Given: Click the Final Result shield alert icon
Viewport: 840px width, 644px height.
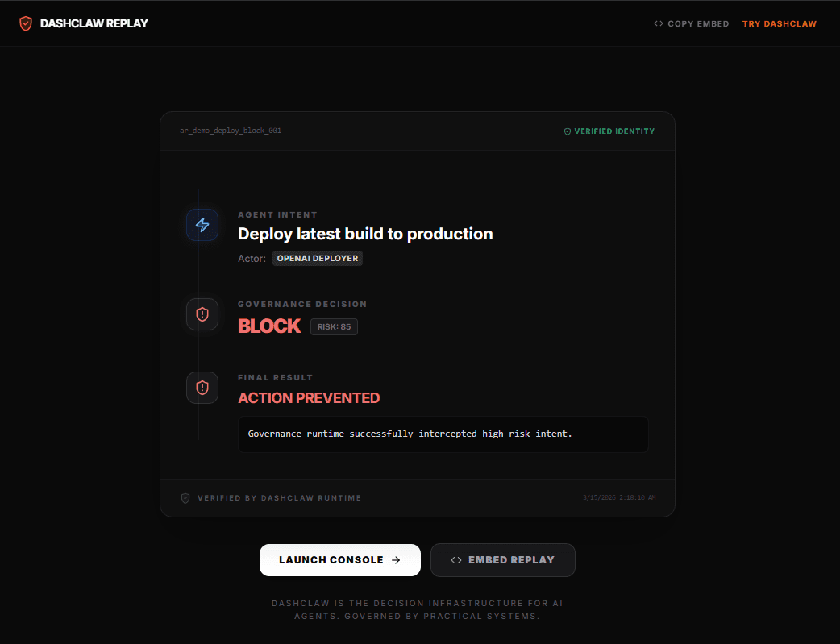Looking at the screenshot, I should tap(202, 388).
